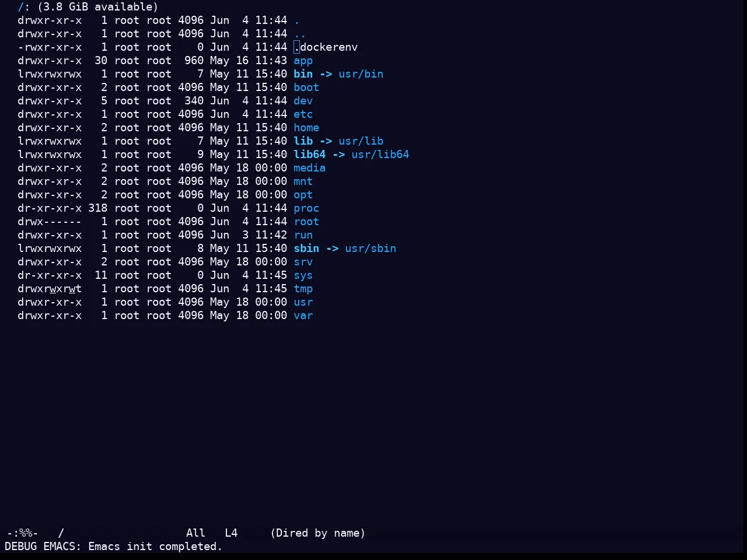
Task: Click the sbin symlink entry
Action: [306, 249]
